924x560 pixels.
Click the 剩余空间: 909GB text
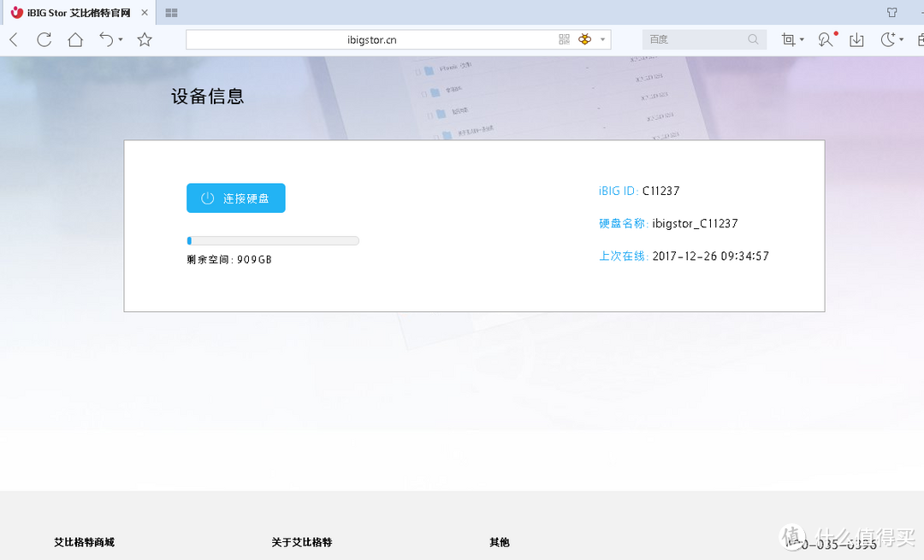click(x=229, y=260)
